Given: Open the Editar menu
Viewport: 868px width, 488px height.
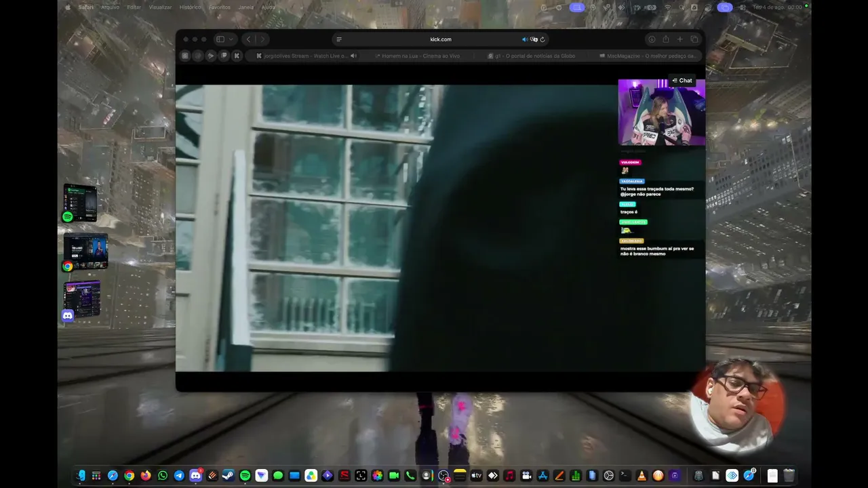Looking at the screenshot, I should coord(134,7).
